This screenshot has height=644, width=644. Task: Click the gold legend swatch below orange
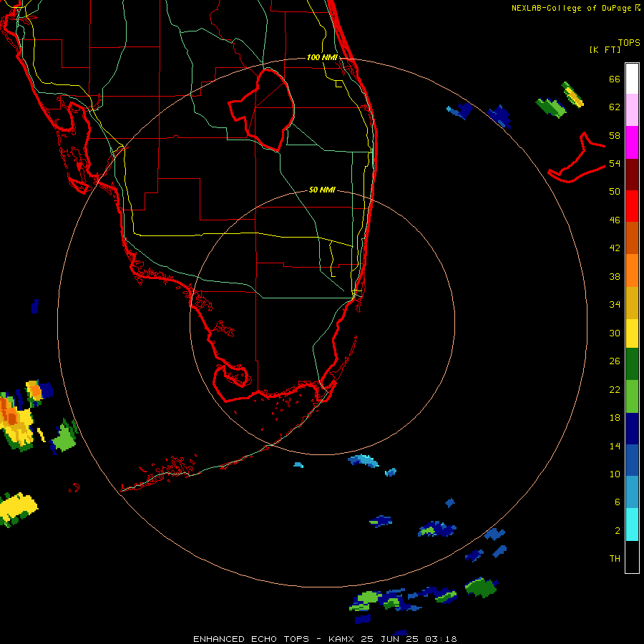click(632, 303)
